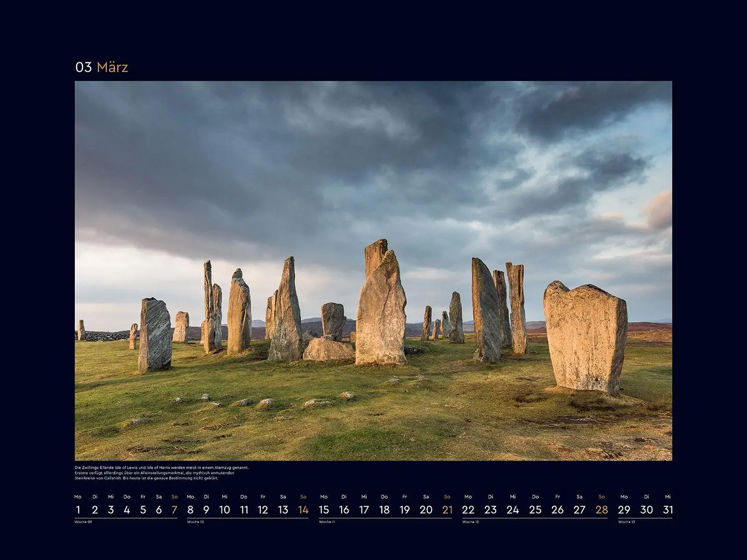747x560 pixels.
Task: Click the 'So' weekday label above 14
Action: 303,497
